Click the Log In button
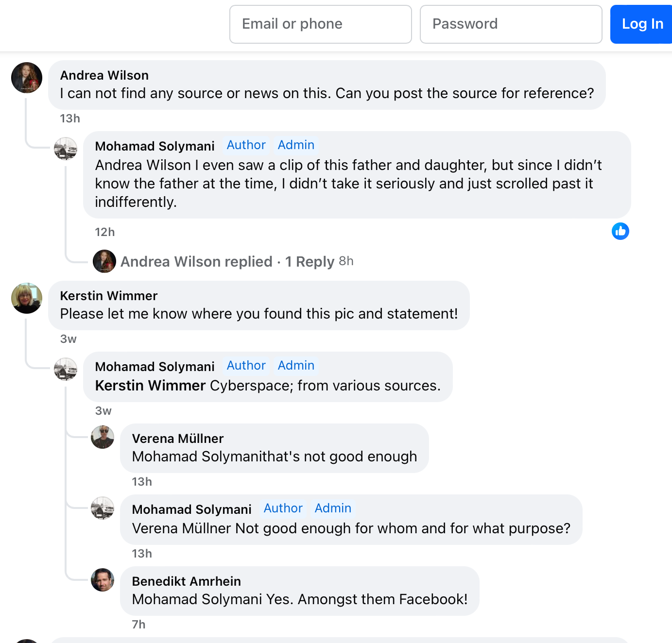The image size is (672, 643). click(x=642, y=24)
